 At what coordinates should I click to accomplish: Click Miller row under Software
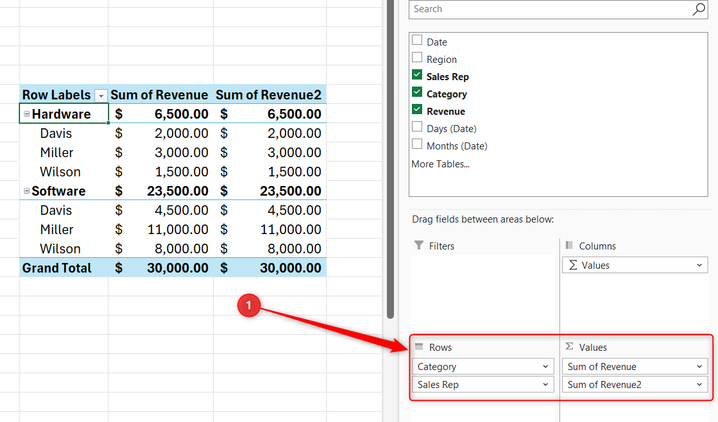[56, 229]
